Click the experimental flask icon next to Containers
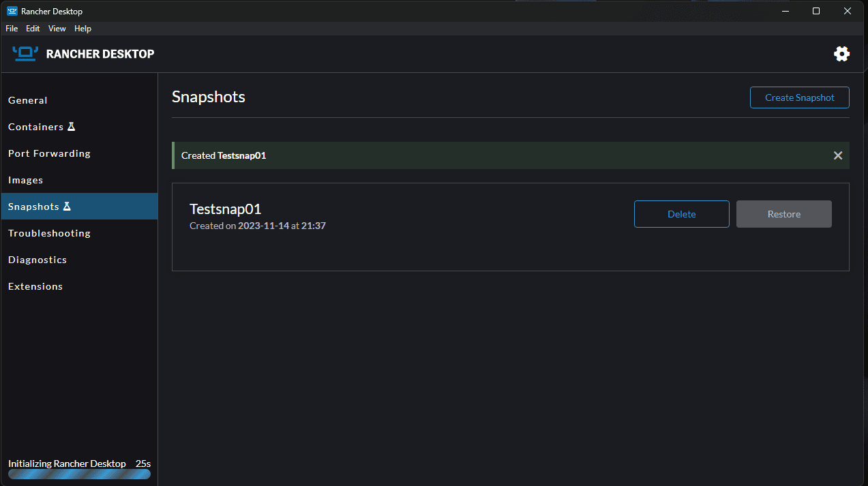This screenshot has width=868, height=486. (x=72, y=127)
